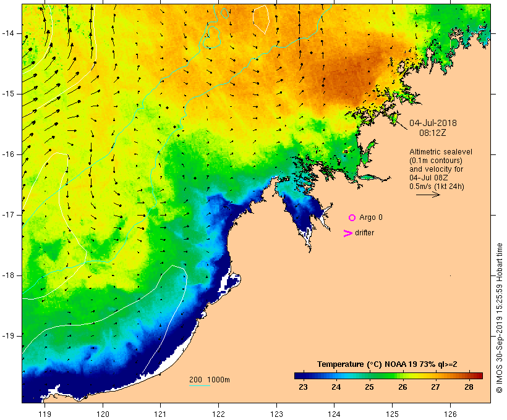Click the 0.5m/s velocity scale arrow
Image resolution: width=507 pixels, height=420 pixels.
click(428, 195)
